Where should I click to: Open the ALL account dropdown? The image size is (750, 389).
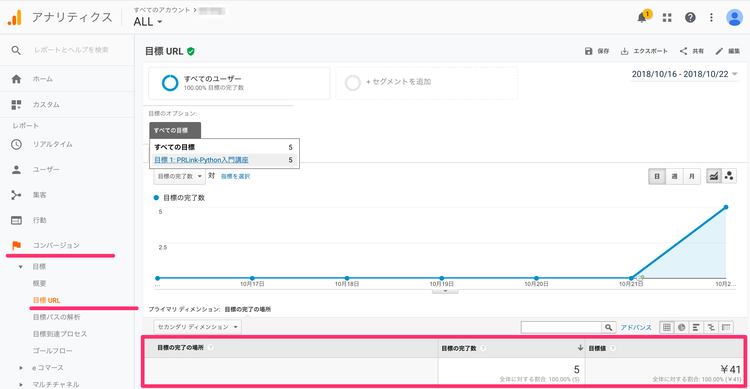[x=148, y=22]
